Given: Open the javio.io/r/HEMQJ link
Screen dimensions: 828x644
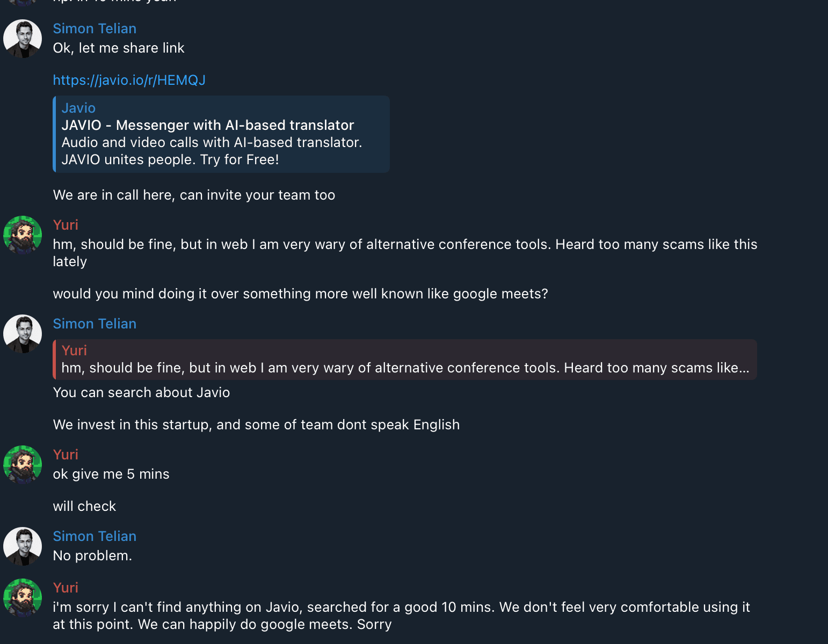Looking at the screenshot, I should click(129, 80).
